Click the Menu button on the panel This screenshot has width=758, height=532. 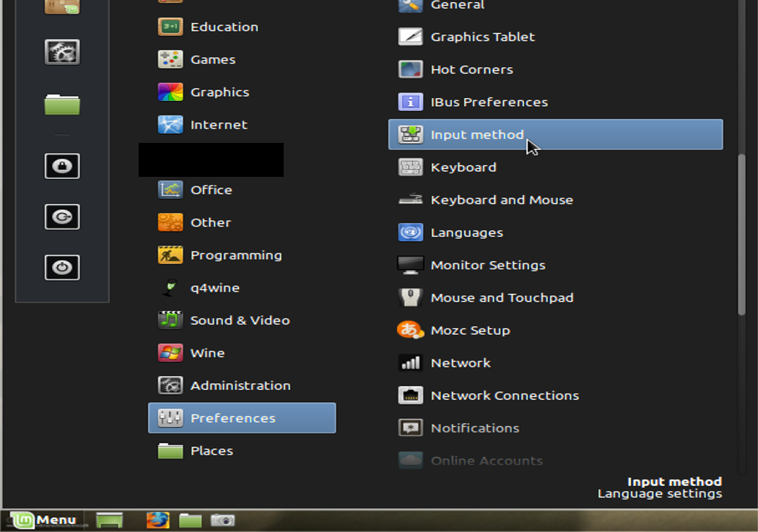point(43,520)
